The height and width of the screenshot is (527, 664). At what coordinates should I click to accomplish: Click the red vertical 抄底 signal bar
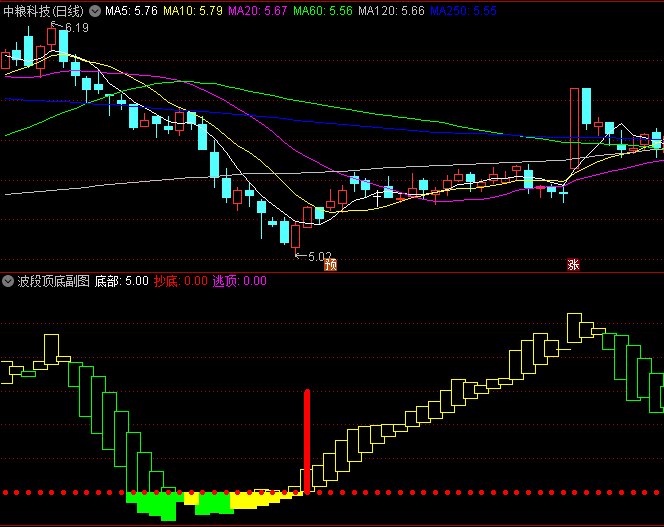point(307,441)
